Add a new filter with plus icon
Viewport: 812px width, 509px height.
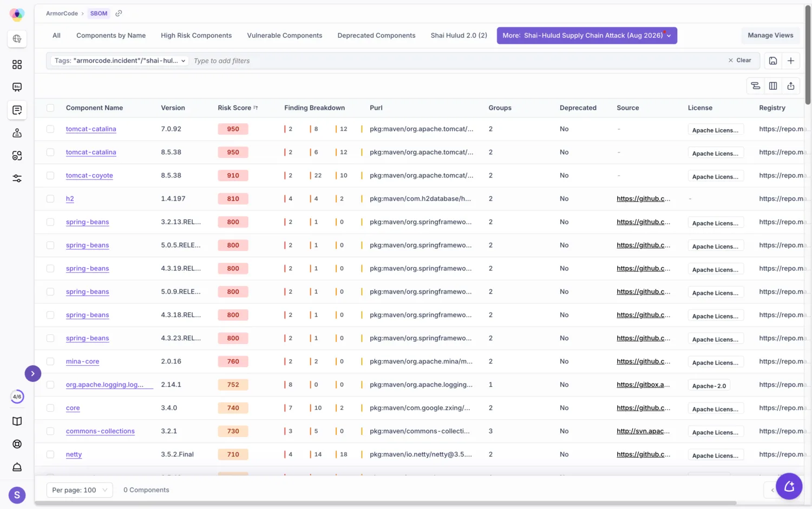tap(791, 61)
